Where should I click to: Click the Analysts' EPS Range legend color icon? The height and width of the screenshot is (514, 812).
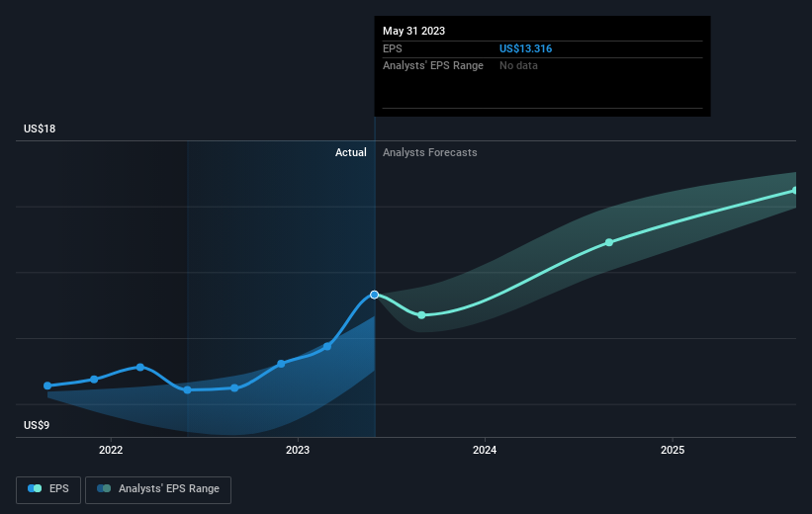pyautogui.click(x=104, y=488)
